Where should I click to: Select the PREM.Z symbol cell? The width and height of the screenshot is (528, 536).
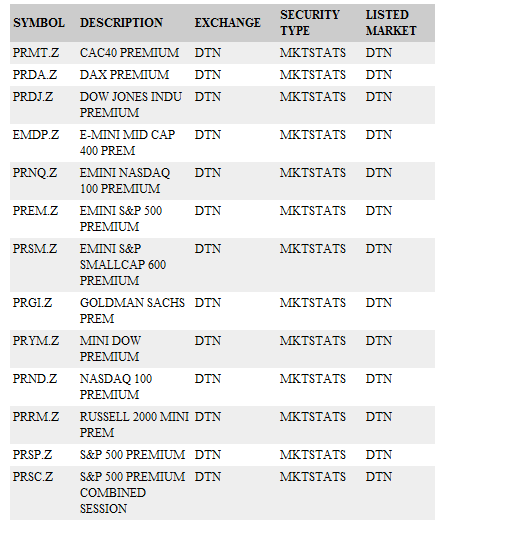tap(36, 211)
